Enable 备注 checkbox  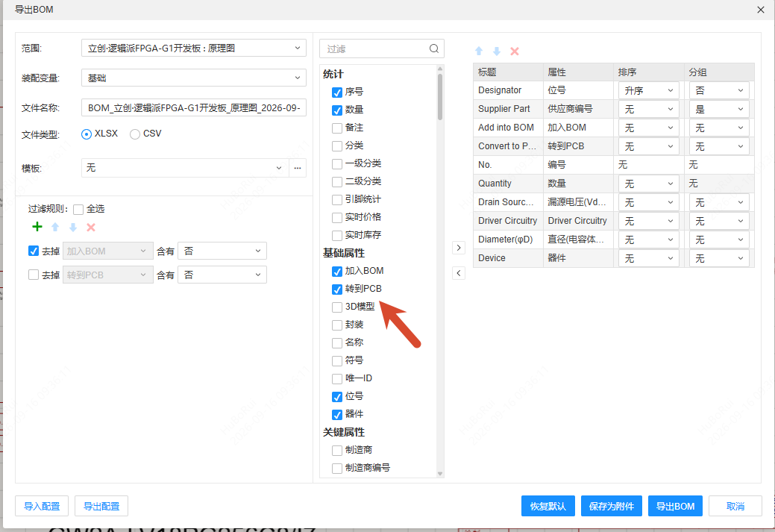[337, 128]
